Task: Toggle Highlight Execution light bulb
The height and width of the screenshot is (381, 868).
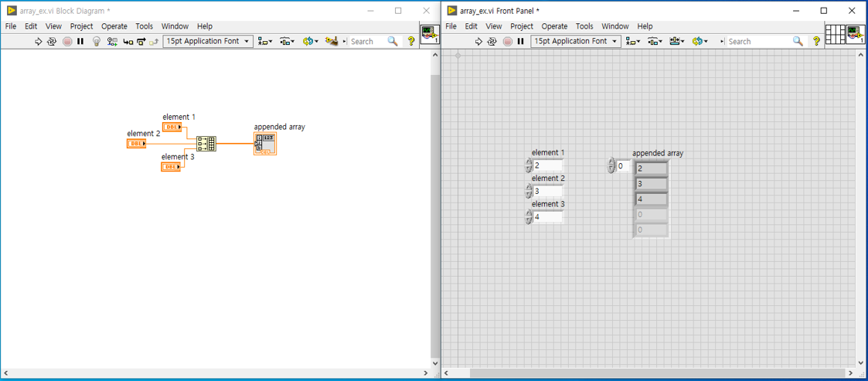Action: pos(97,41)
